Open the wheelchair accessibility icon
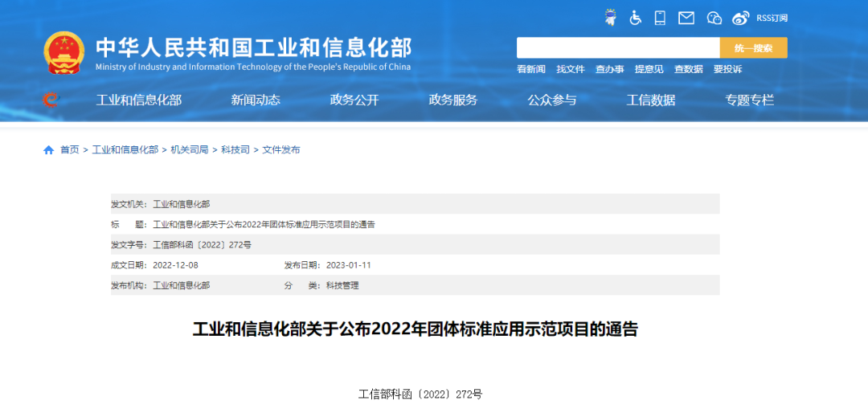The width and height of the screenshot is (868, 417). click(635, 18)
